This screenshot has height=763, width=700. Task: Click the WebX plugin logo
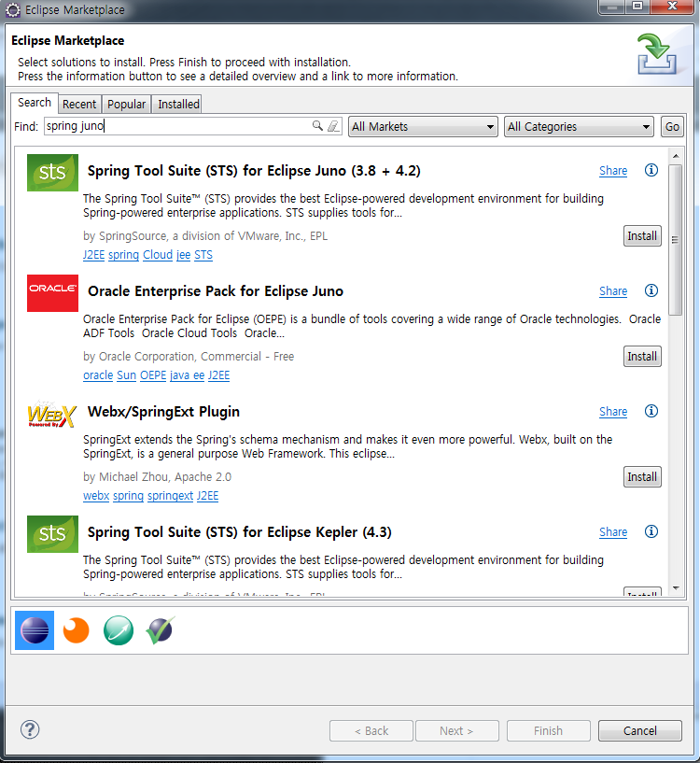(52, 415)
